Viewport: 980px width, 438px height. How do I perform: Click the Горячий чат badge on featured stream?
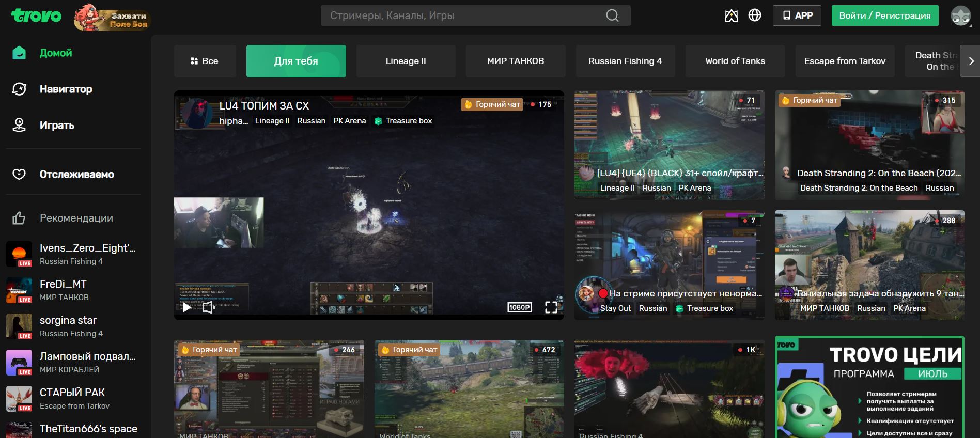(x=492, y=104)
